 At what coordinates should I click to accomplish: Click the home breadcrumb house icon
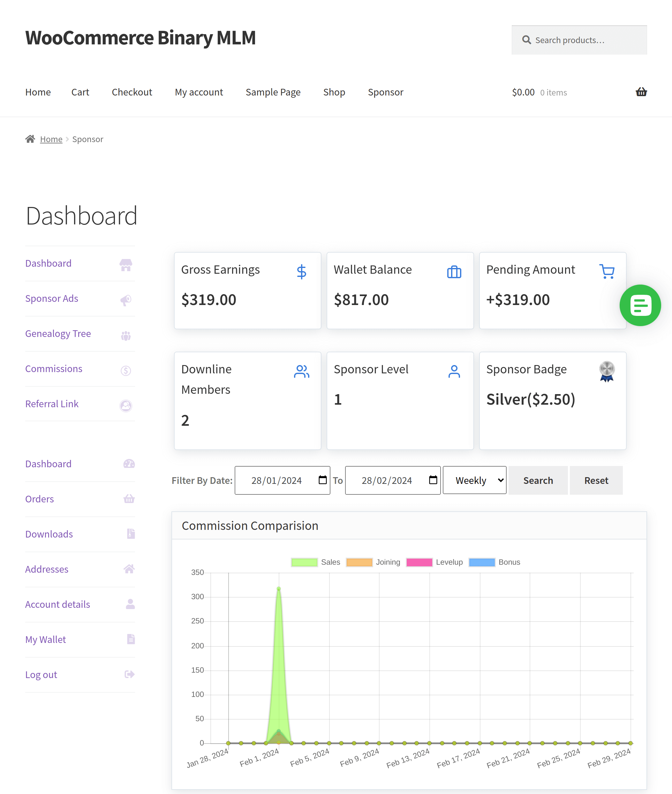(30, 139)
